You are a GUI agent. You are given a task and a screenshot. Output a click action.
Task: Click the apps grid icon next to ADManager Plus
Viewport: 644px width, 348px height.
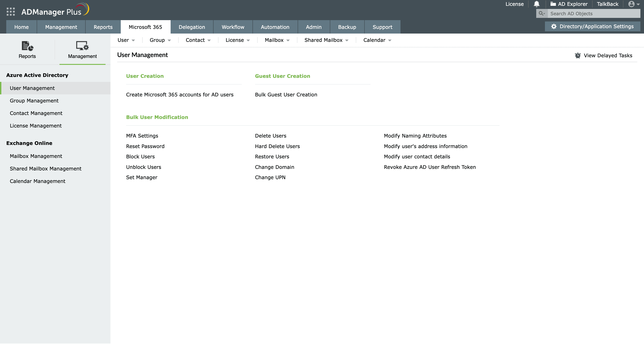pyautogui.click(x=11, y=11)
